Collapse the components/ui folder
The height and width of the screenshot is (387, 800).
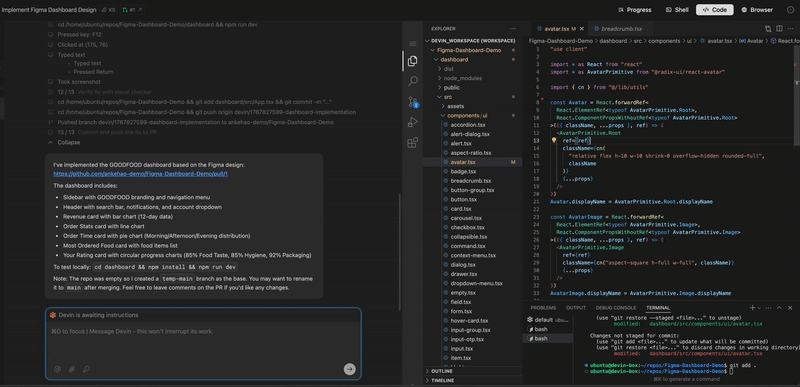pos(472,116)
